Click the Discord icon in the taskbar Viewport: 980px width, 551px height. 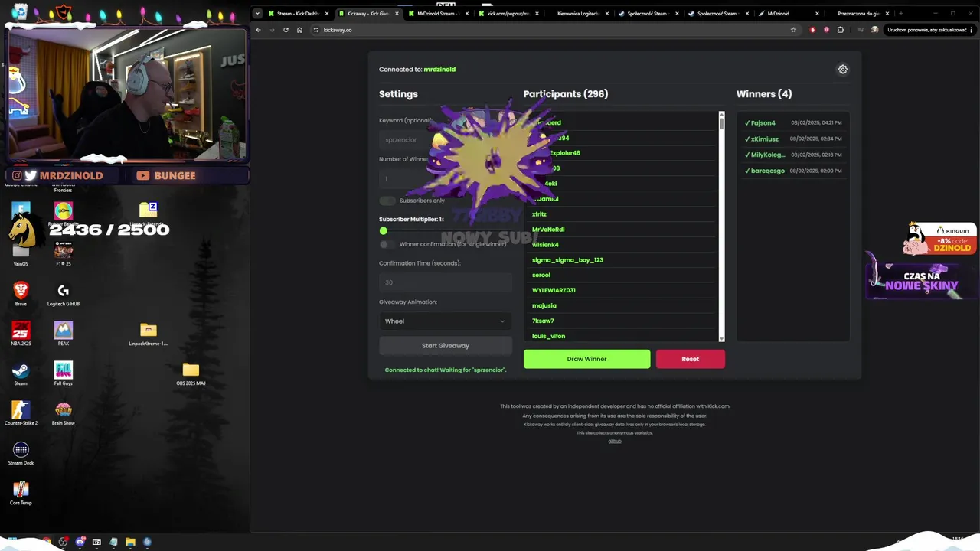(80, 542)
